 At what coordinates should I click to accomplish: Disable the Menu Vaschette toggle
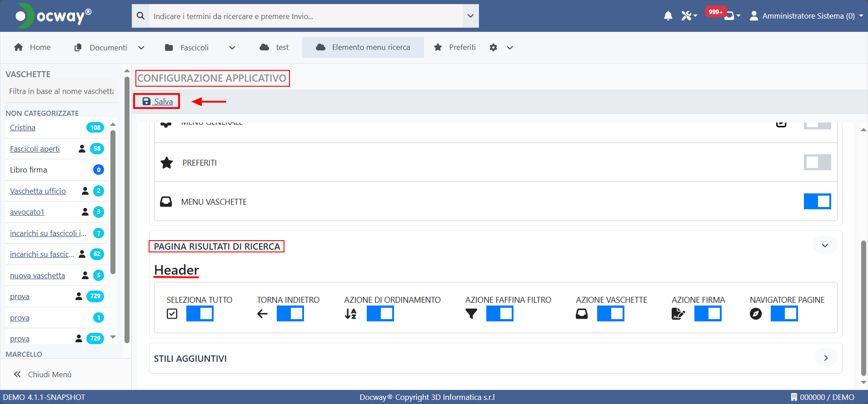817,202
